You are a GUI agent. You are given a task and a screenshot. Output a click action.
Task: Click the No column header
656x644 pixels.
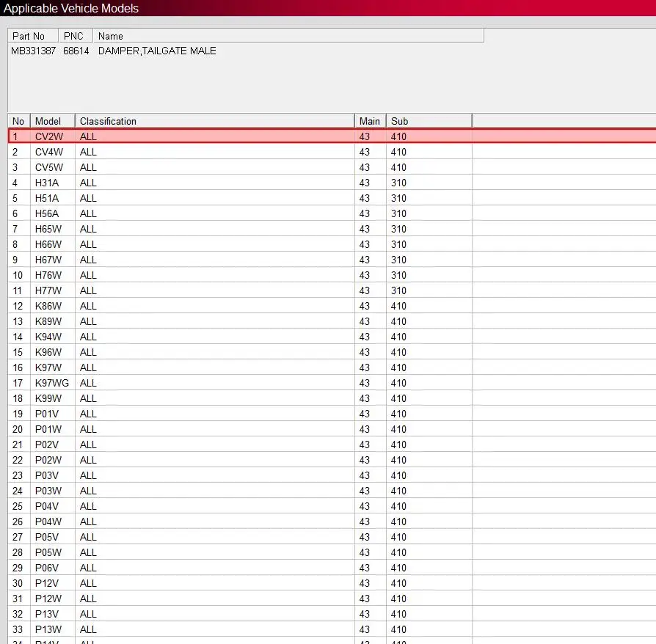[x=19, y=121]
